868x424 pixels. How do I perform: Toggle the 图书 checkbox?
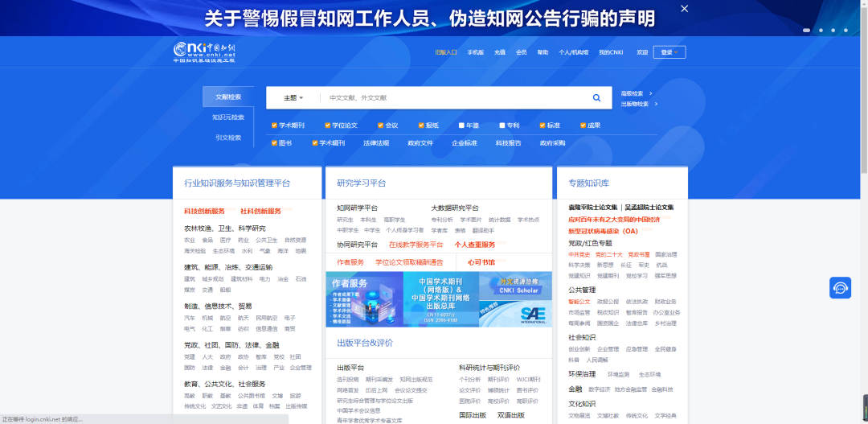click(x=274, y=143)
